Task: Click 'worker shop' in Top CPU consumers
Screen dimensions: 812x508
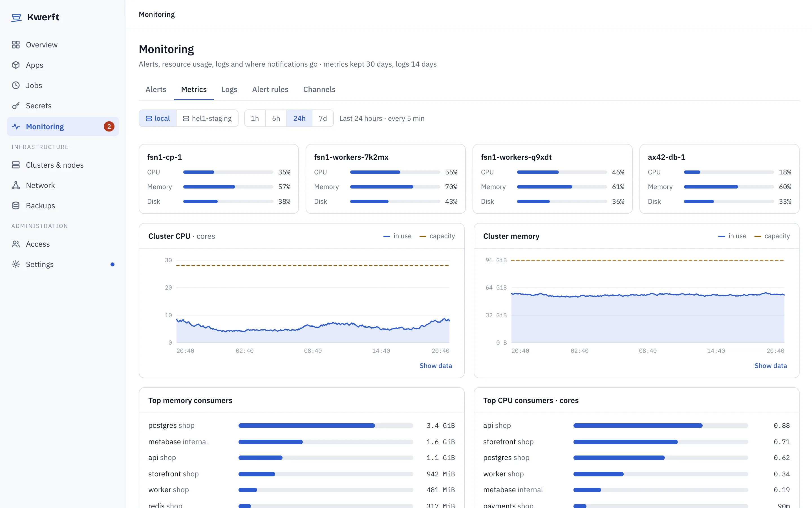Action: click(503, 474)
